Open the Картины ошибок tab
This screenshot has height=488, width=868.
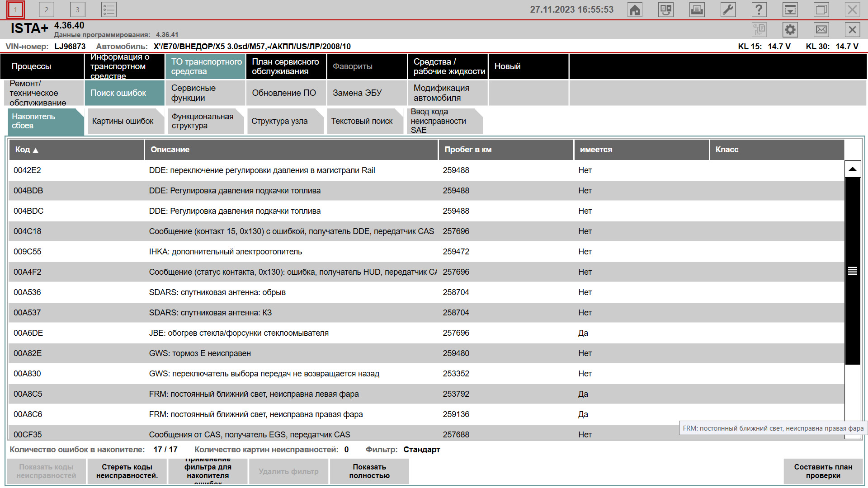(123, 121)
